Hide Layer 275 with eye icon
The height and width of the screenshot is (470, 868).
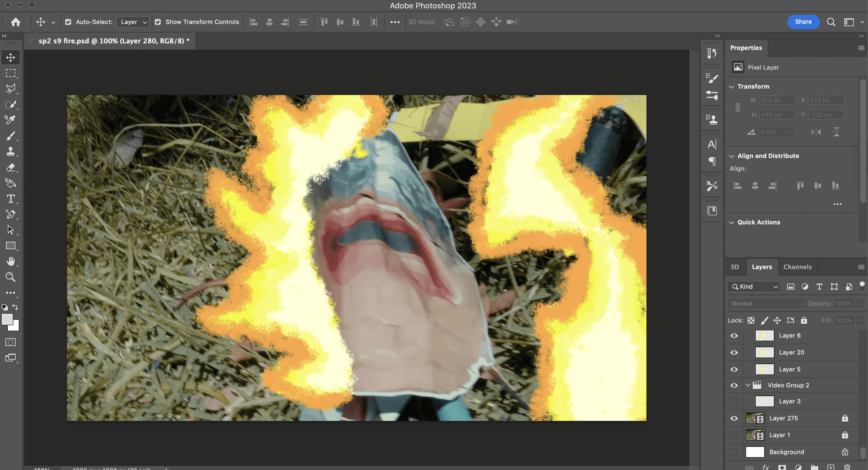point(734,418)
